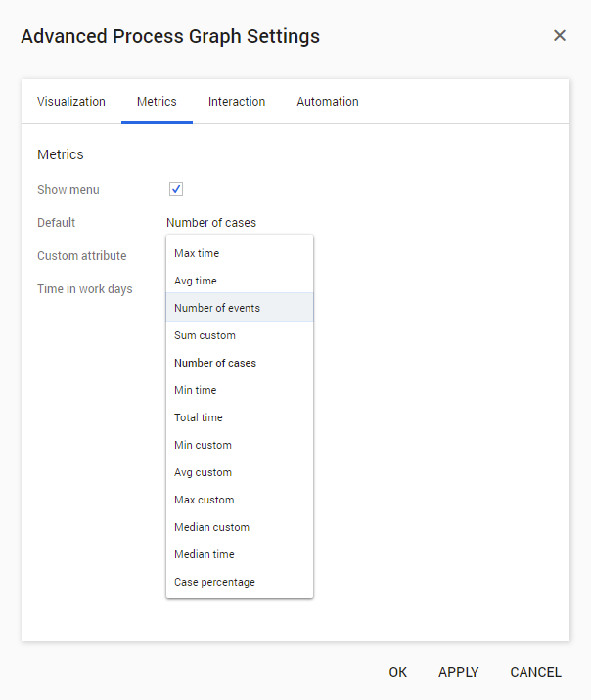Toggle the Show menu checkbox
Viewport: 591px width, 700px height.
pyautogui.click(x=176, y=189)
